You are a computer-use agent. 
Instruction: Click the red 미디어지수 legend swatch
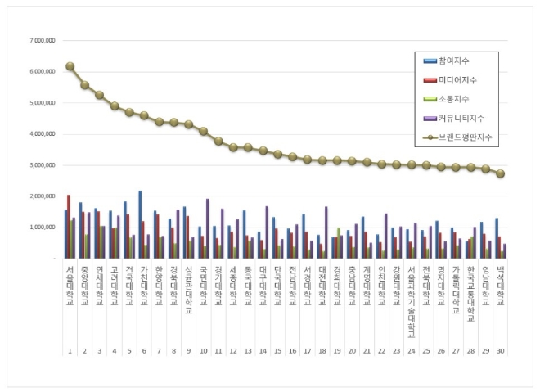pyautogui.click(x=430, y=80)
